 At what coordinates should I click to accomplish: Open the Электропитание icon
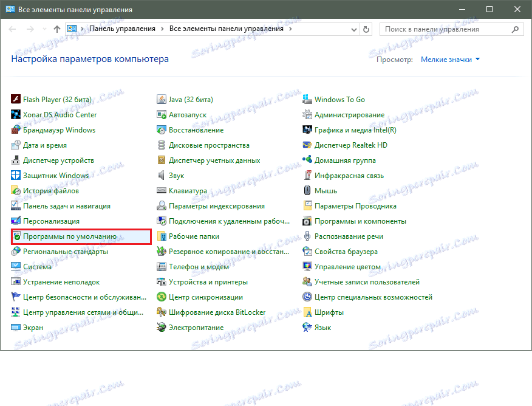[x=161, y=327]
